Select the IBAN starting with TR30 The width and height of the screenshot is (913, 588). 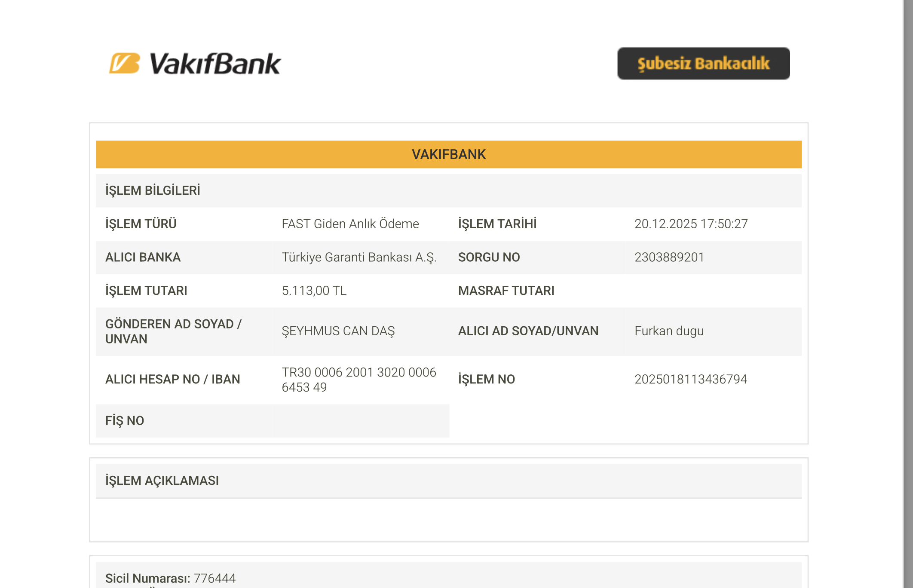(x=359, y=380)
